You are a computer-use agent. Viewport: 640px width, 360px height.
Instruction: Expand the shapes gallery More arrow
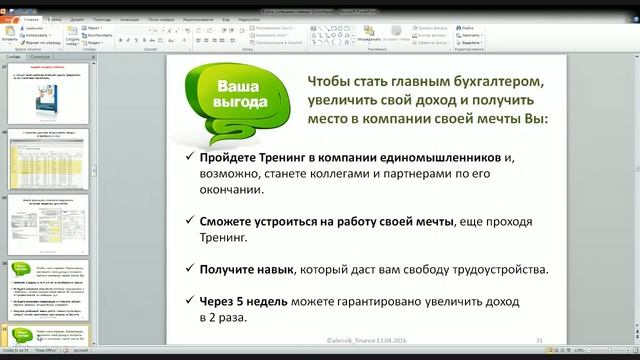[353, 42]
